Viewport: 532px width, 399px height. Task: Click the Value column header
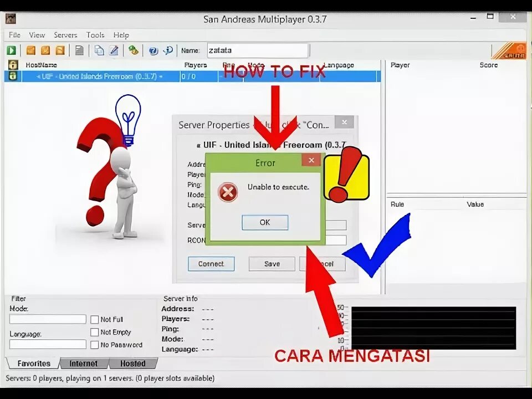(475, 204)
